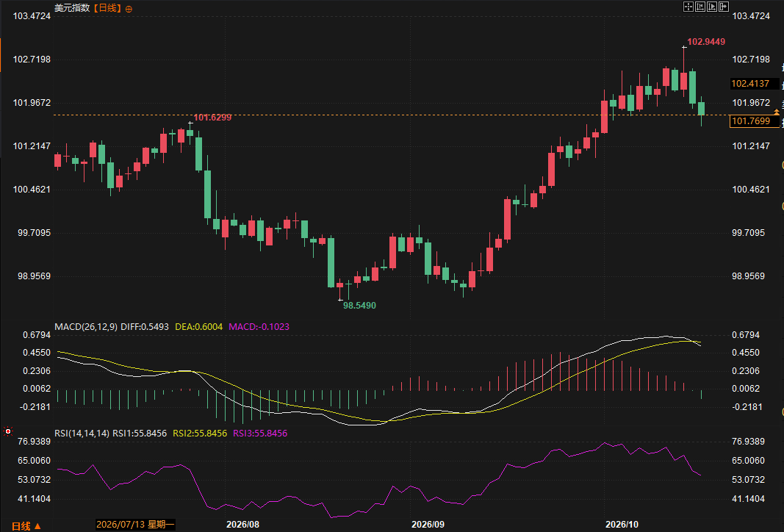This screenshot has width=784, height=532.
Task: Click the MACD(26,12,9) indicator label
Action: click(86, 326)
